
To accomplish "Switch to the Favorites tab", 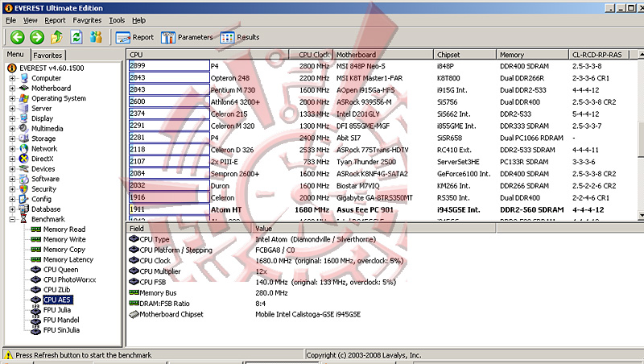I will [47, 55].
